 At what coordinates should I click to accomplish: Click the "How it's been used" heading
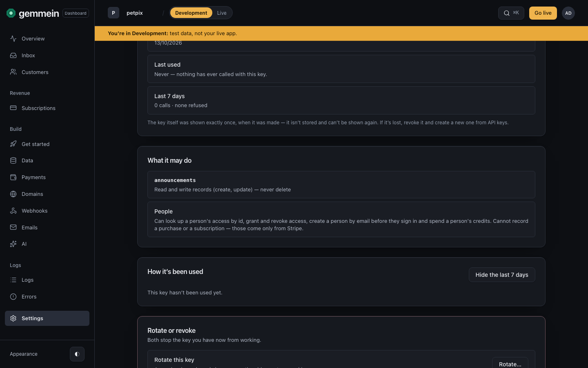[x=175, y=272]
